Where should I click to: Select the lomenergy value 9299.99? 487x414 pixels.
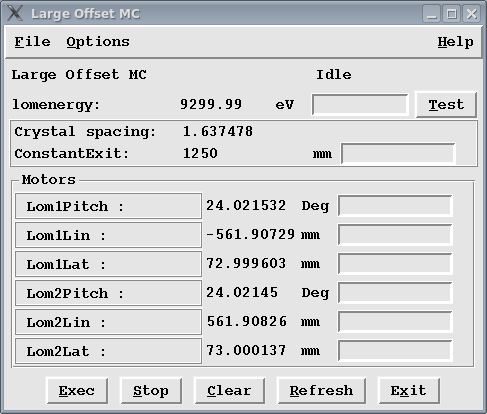[x=211, y=104]
